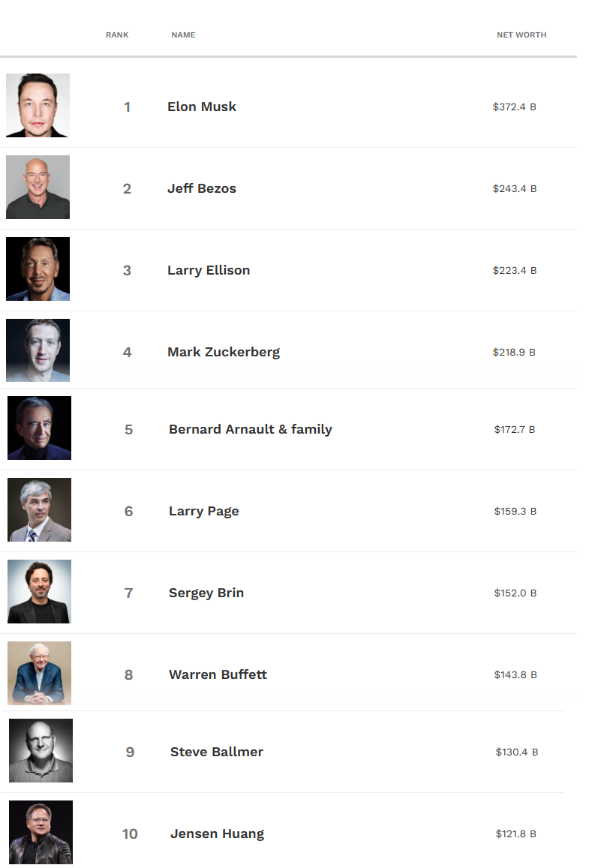
Task: Click the thumbnail beside Warren Buffett
Action: coord(39,673)
